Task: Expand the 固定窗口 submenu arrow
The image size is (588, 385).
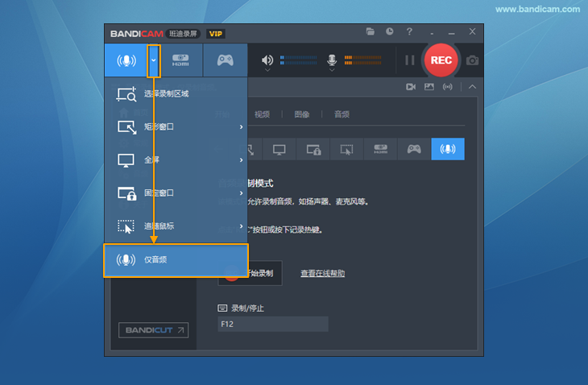Action: pos(241,193)
